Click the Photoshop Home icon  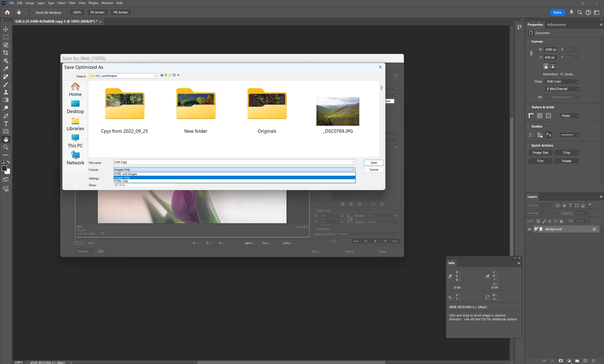click(7, 12)
